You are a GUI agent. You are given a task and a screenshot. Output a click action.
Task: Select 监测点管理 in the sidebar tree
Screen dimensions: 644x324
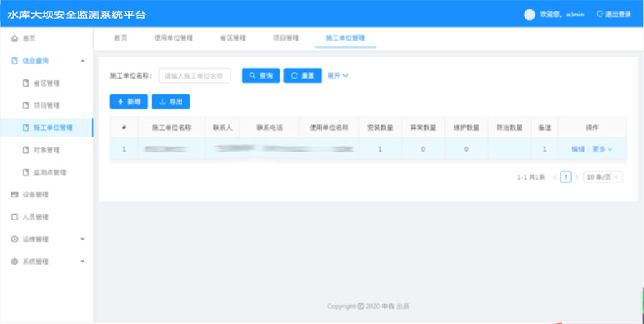[49, 172]
